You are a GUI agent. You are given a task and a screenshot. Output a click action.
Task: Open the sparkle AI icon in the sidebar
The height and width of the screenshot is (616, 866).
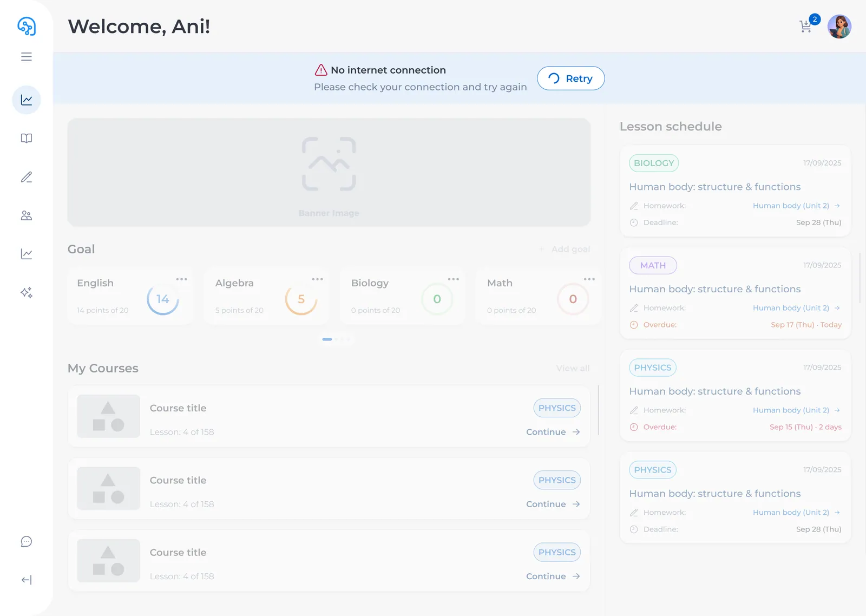[27, 293]
